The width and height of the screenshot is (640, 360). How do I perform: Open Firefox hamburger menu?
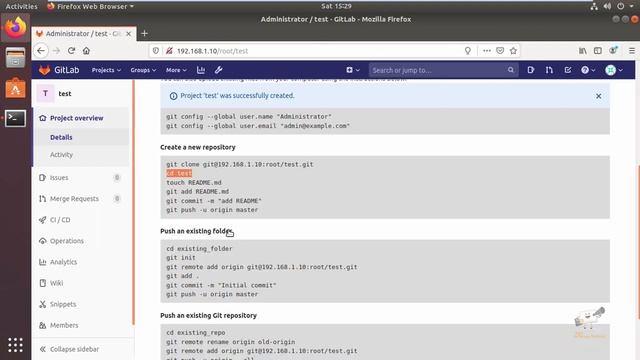click(631, 51)
